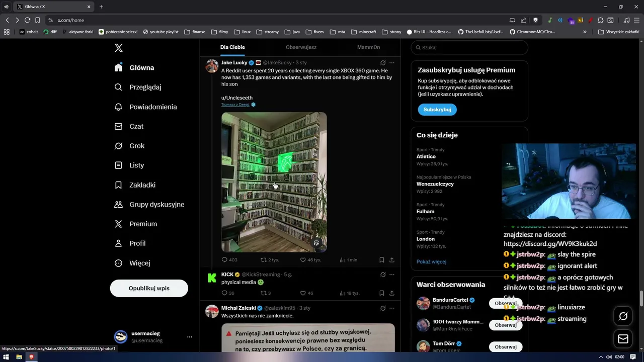The width and height of the screenshot is (644, 362).
Task: Follow Tom Dörr with Obserwuj button
Action: click(505, 346)
